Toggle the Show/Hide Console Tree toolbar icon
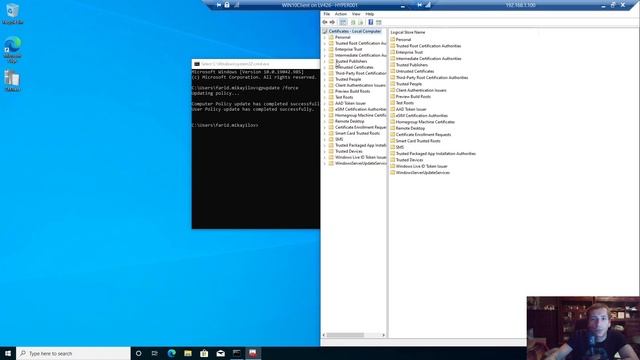Screen dimensions: 640x360 343,22
